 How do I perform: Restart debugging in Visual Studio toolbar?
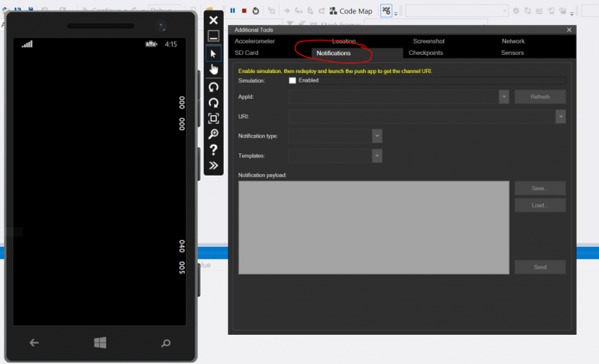(x=256, y=10)
